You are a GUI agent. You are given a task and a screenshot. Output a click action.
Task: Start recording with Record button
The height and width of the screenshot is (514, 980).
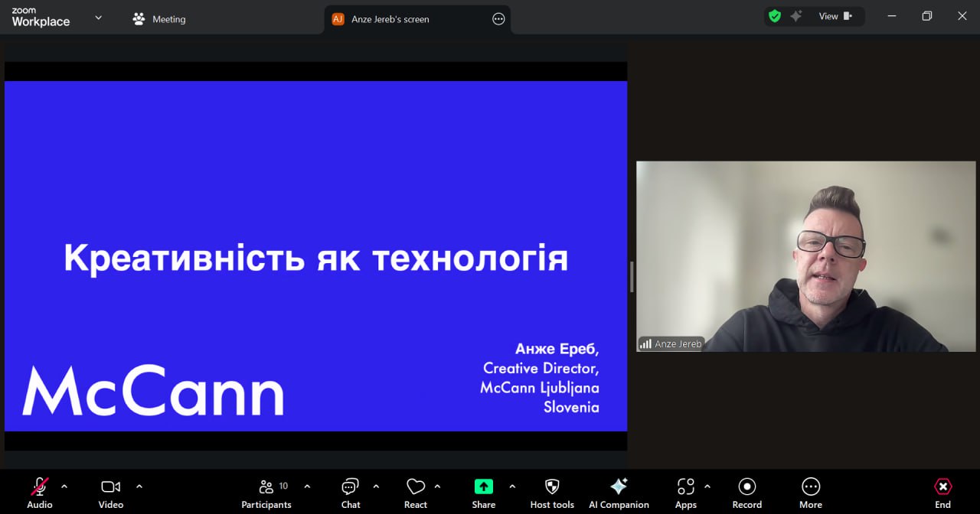[x=746, y=493]
